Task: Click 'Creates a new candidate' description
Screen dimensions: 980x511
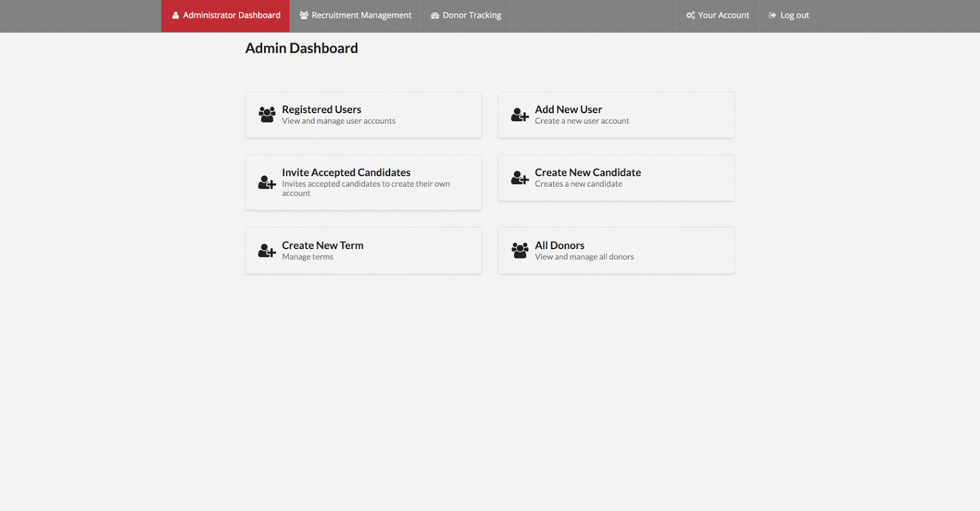Action: point(578,184)
